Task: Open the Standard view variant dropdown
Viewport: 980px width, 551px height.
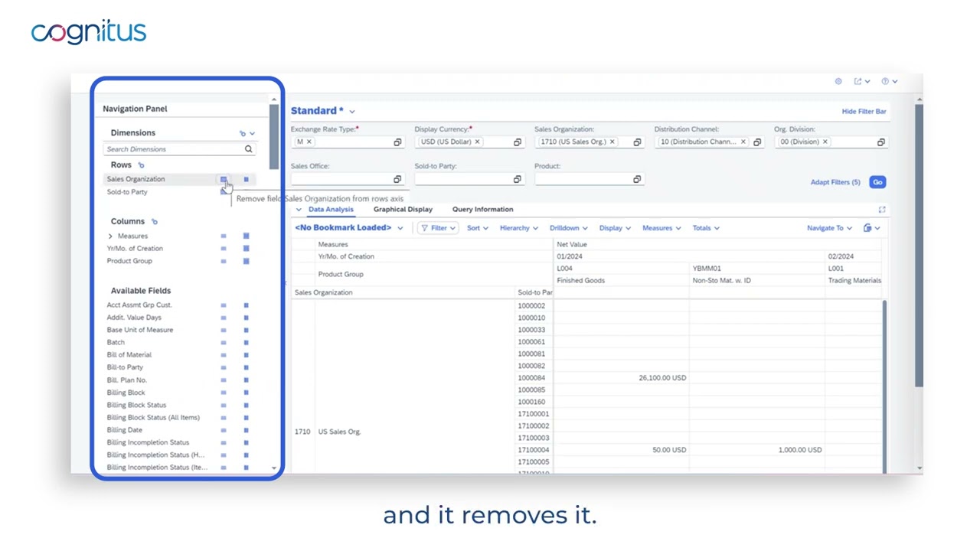Action: [352, 112]
